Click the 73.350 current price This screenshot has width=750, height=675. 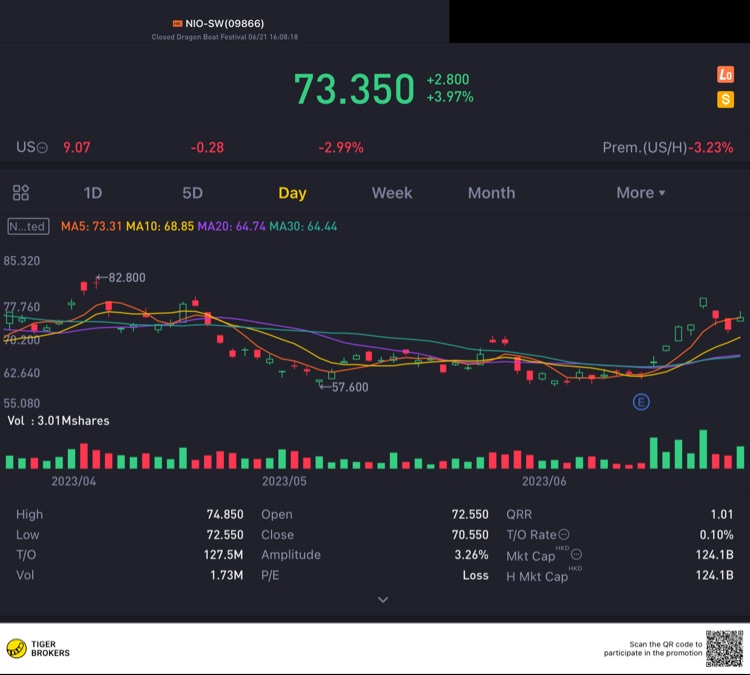click(x=354, y=89)
